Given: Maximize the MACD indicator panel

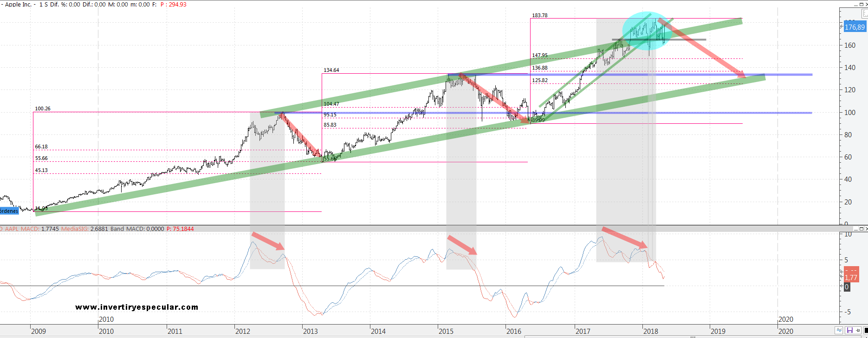Looking at the screenshot, I should pyautogui.click(x=862, y=229).
